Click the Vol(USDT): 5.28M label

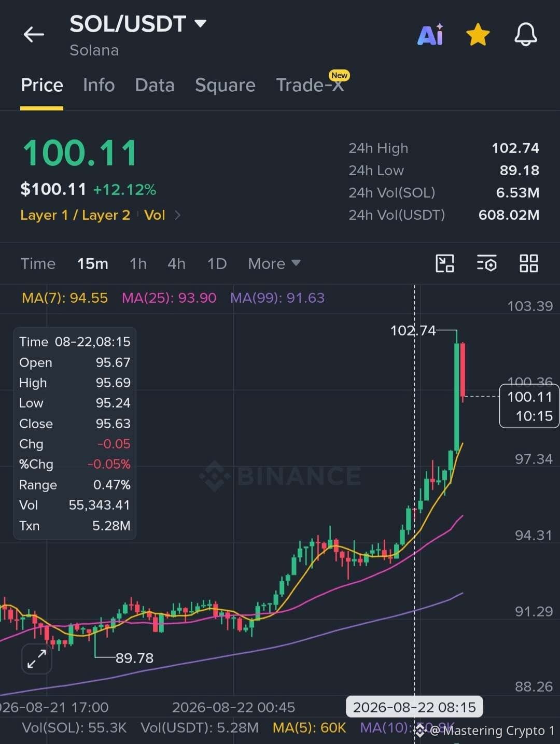[200, 727]
